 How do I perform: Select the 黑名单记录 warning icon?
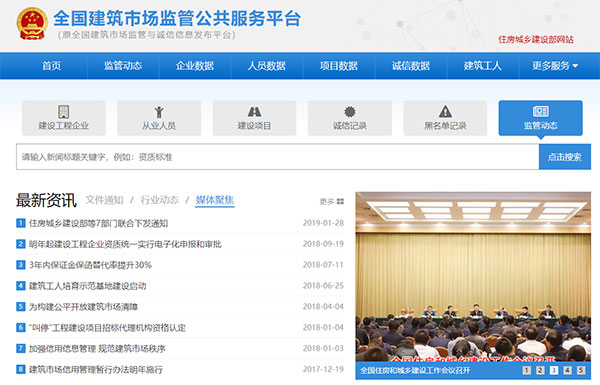[445, 112]
